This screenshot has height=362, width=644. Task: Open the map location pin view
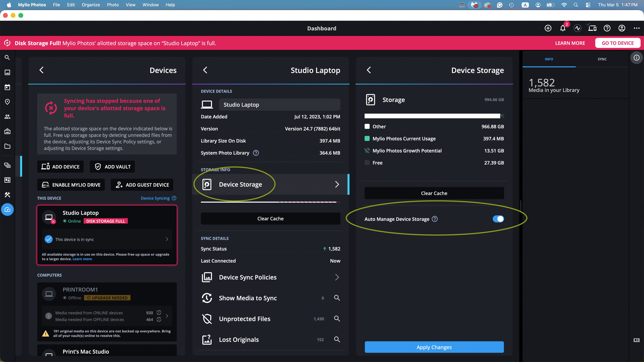7,102
